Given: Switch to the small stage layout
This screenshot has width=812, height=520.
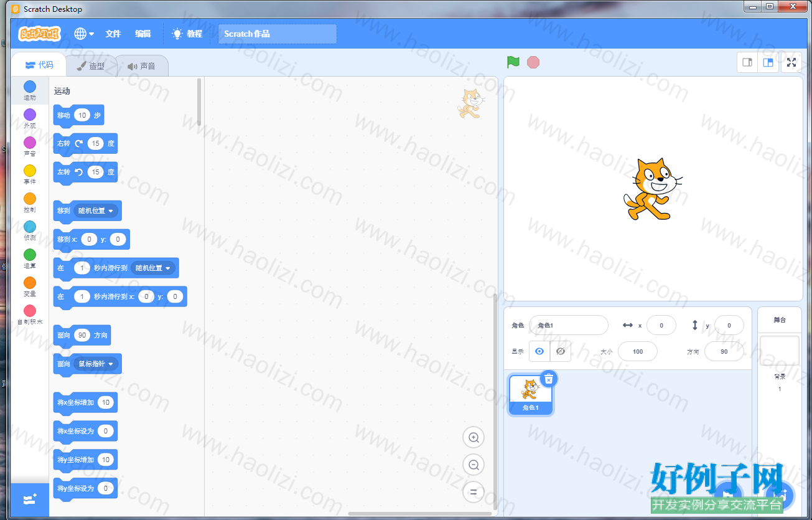Looking at the screenshot, I should [x=748, y=62].
